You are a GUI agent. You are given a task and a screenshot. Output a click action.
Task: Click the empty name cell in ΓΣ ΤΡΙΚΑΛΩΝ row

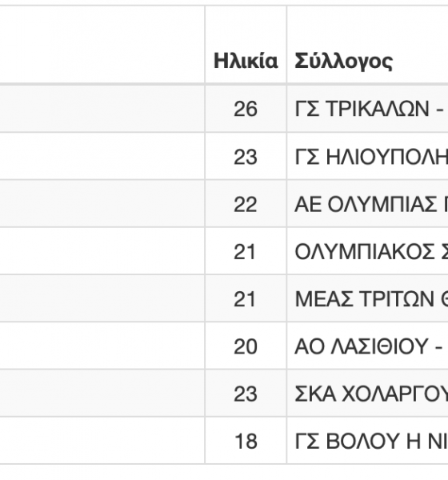[102, 109]
